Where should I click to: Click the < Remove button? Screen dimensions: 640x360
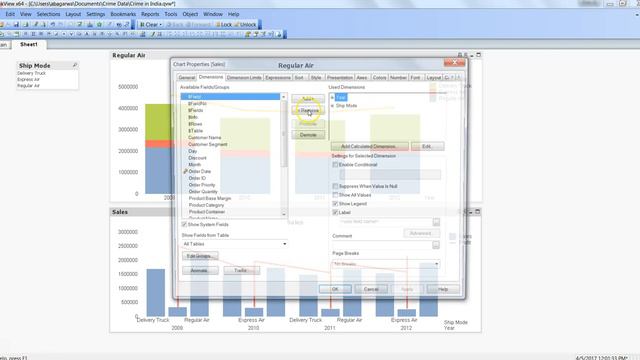click(308, 111)
